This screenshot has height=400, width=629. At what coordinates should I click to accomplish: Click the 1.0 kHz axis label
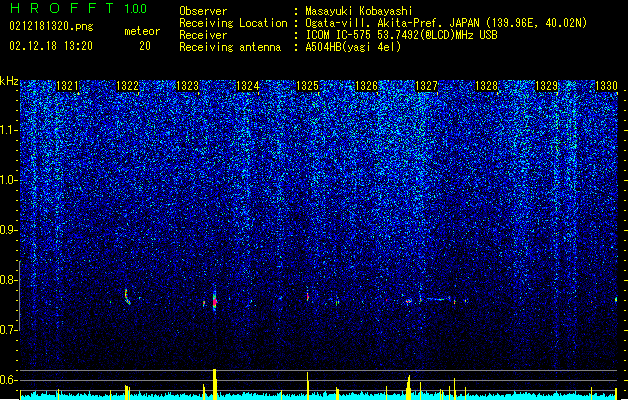(x=9, y=180)
